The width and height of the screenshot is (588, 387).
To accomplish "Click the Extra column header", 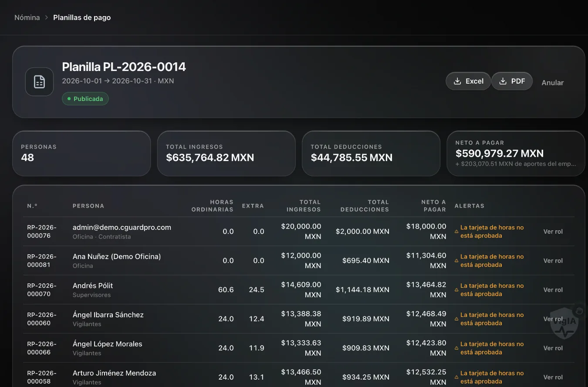I will point(253,206).
